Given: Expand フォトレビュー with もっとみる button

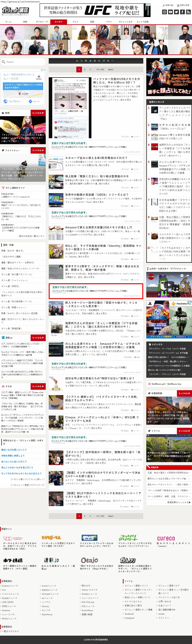Looking at the screenshot, I should (x=38, y=150).
